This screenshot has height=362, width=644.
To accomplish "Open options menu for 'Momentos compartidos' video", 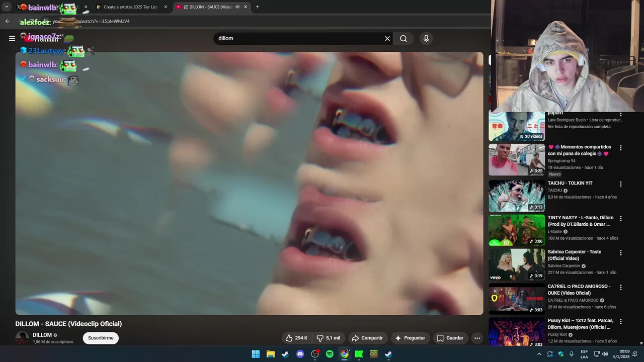I will click(620, 148).
